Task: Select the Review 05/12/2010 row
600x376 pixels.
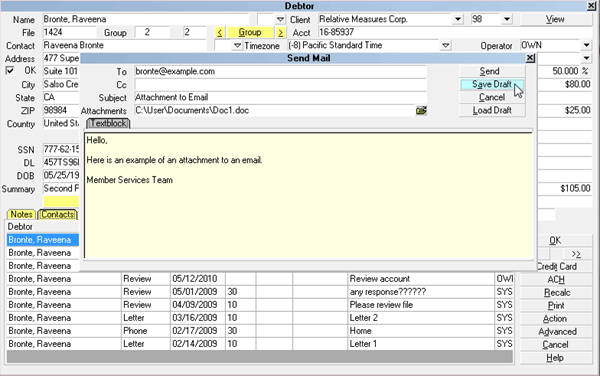Action: [260, 279]
